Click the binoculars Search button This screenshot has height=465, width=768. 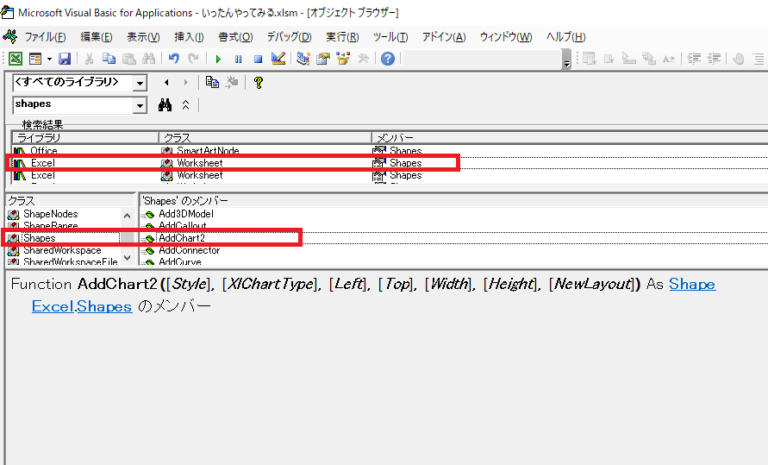coord(165,105)
